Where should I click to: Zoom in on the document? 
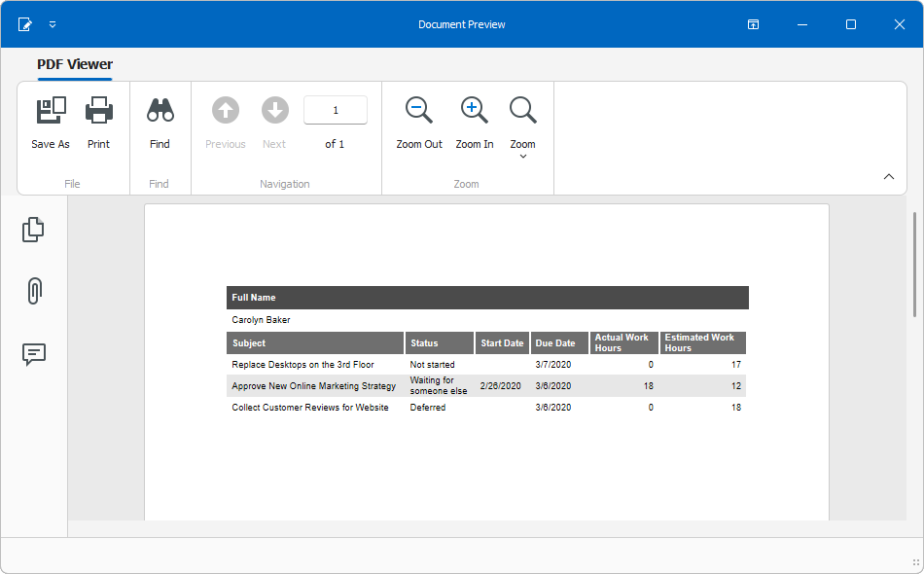474,122
